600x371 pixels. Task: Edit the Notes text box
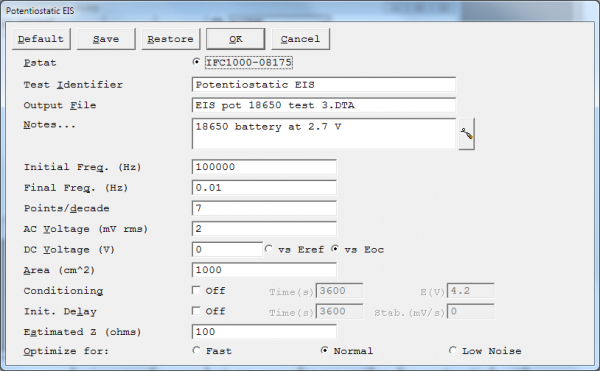tap(324, 133)
